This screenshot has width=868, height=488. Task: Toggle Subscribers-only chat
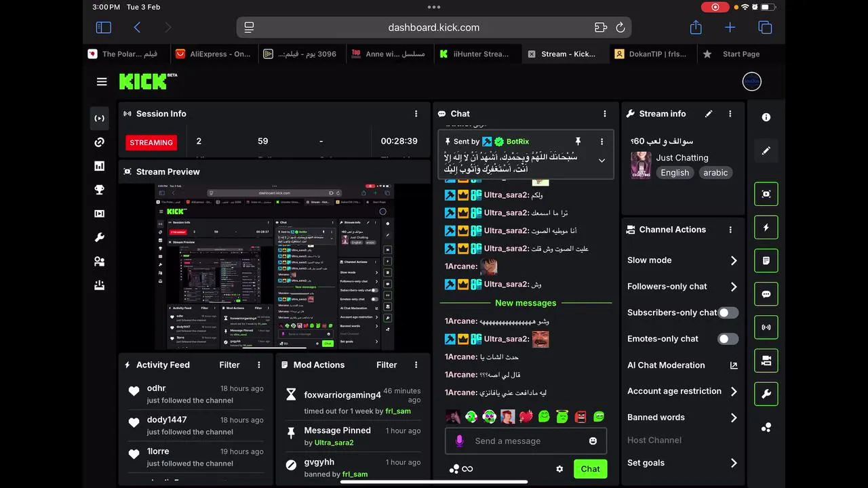point(728,312)
